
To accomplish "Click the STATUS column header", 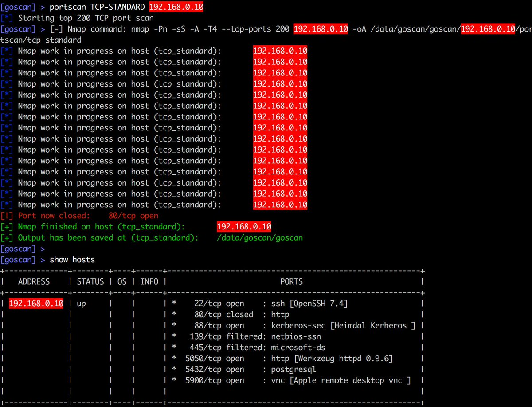I will [90, 281].
